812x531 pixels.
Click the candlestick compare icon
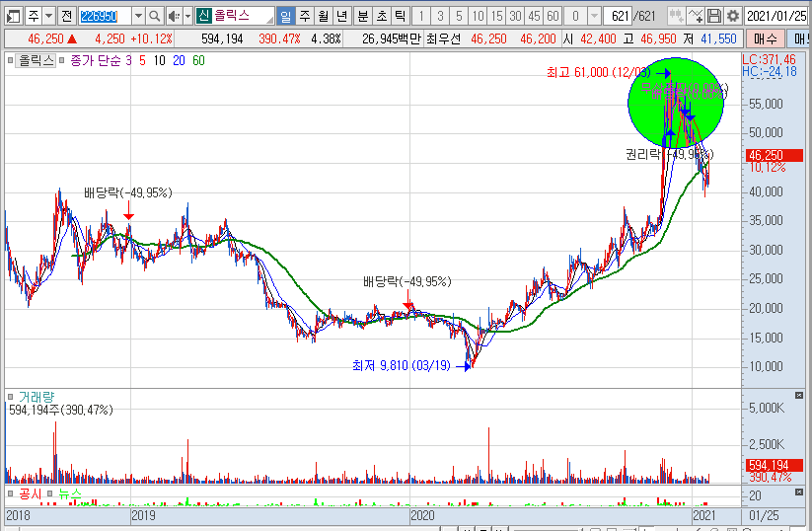click(x=675, y=16)
